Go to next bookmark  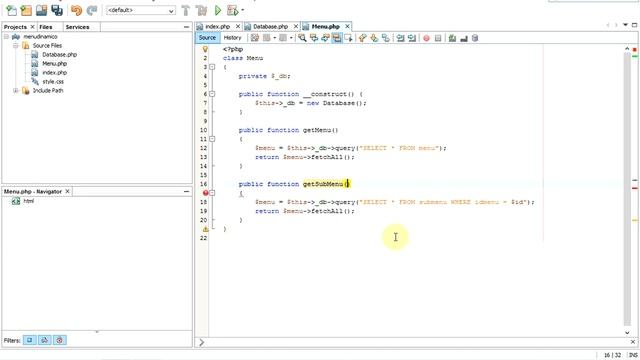point(374,38)
